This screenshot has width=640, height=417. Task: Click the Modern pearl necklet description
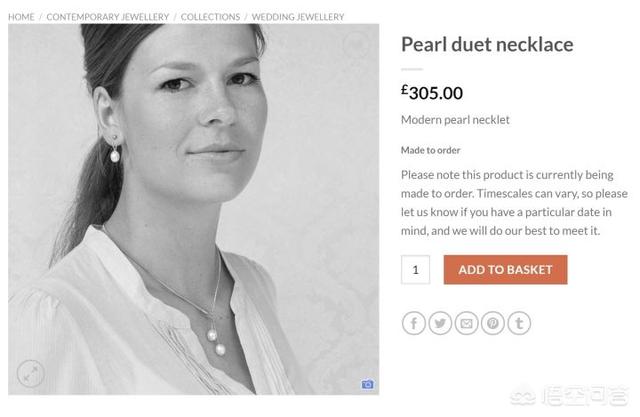point(455,120)
